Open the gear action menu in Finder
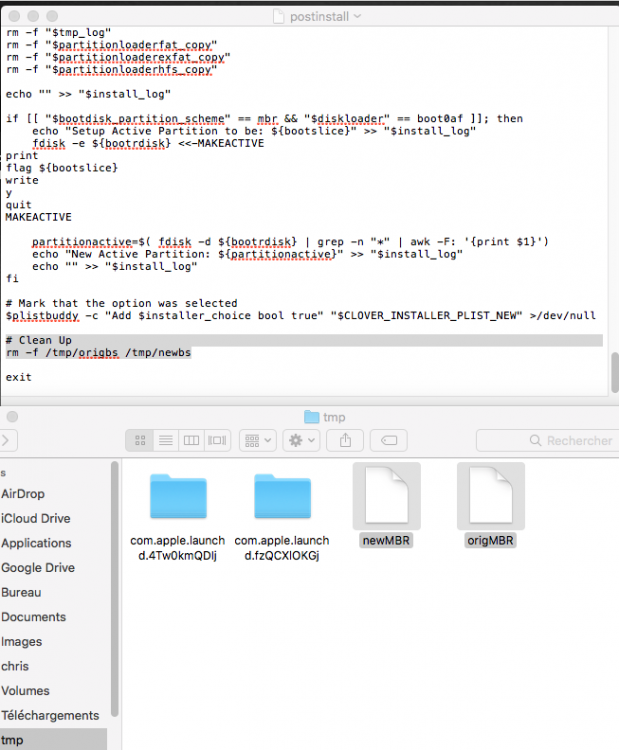The width and height of the screenshot is (619, 750). [x=301, y=440]
